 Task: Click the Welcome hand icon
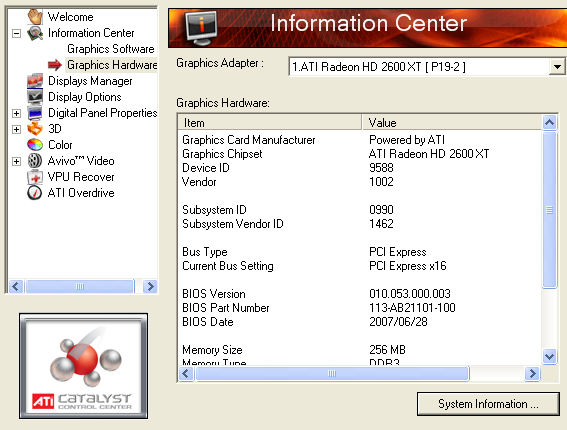tap(35, 17)
